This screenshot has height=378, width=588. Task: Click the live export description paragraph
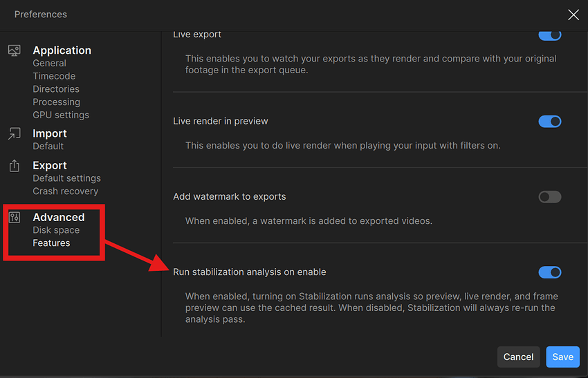[371, 64]
